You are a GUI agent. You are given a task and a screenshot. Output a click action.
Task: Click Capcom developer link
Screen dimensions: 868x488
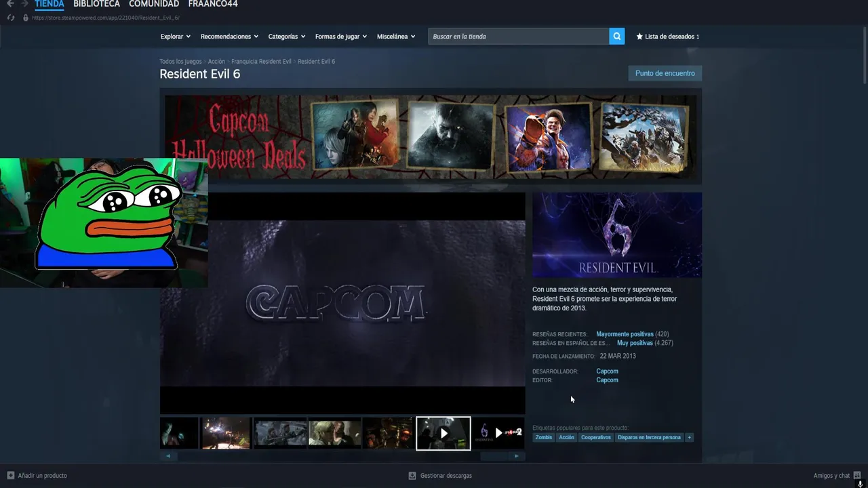point(607,371)
